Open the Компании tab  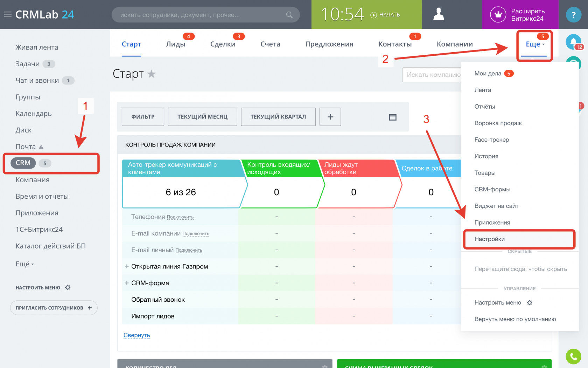[455, 44]
